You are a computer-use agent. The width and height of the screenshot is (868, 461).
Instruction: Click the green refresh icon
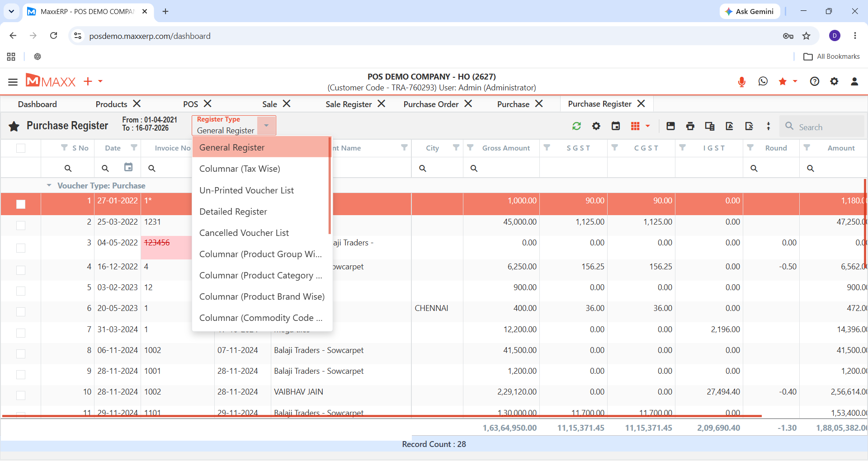point(576,126)
